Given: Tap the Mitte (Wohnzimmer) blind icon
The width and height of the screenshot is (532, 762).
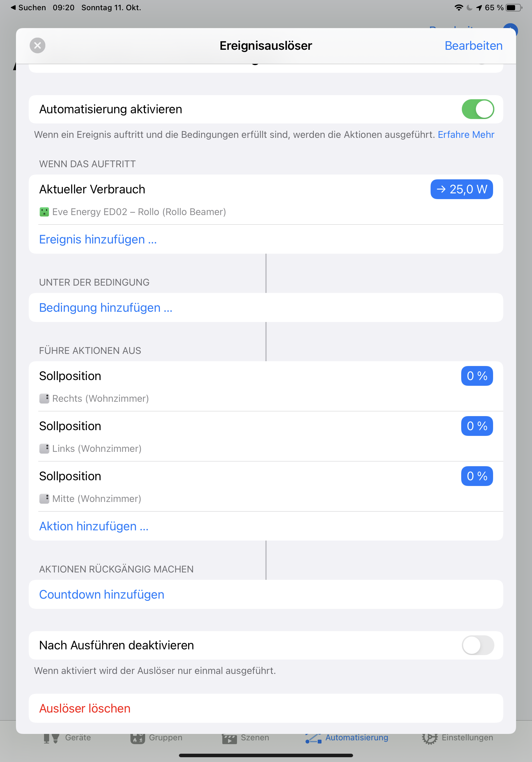Looking at the screenshot, I should tap(44, 498).
